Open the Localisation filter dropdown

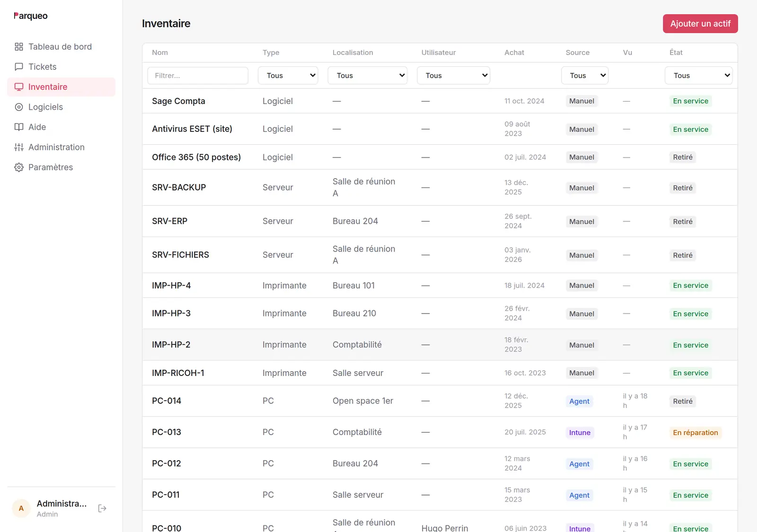click(368, 76)
